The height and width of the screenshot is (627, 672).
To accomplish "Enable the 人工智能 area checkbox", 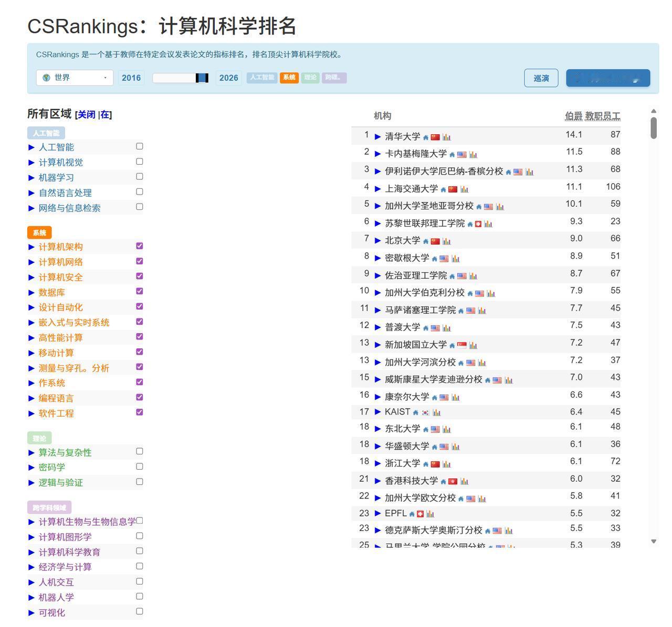I will pyautogui.click(x=140, y=146).
